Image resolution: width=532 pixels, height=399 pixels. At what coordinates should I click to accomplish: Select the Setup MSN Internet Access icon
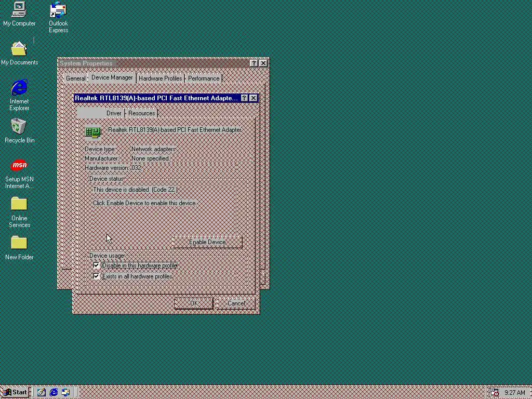click(19, 174)
